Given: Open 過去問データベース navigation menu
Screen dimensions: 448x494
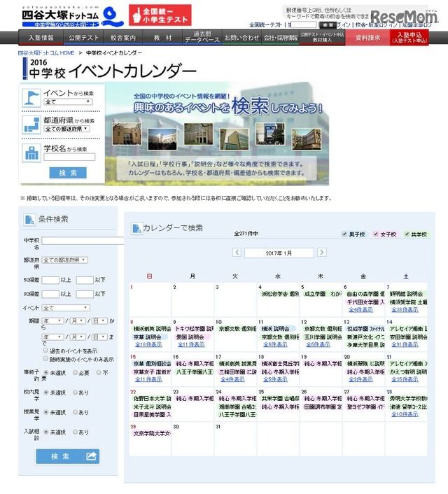Looking at the screenshot, I should pyautogui.click(x=202, y=38).
